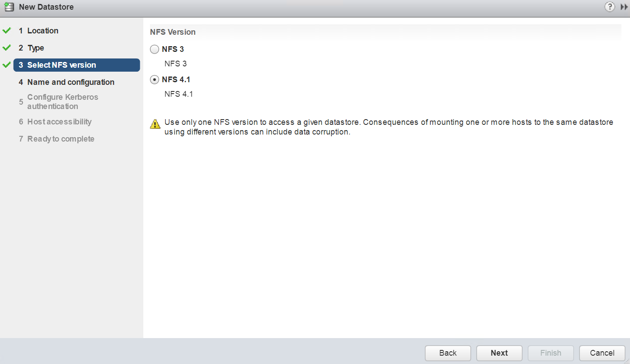Click step 7 Ready to complete
This screenshot has height=364, width=630.
click(x=61, y=139)
